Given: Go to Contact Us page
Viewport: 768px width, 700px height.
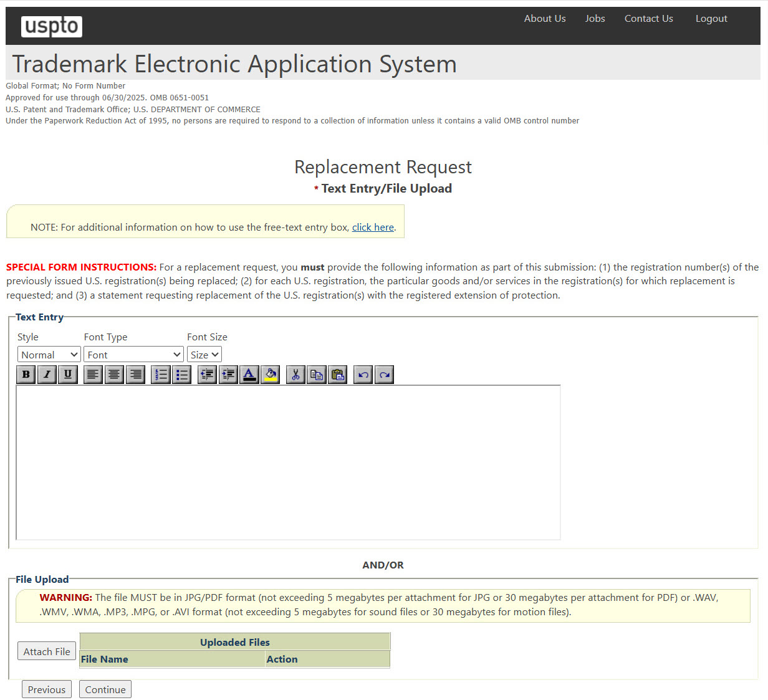Looking at the screenshot, I should pyautogui.click(x=648, y=19).
